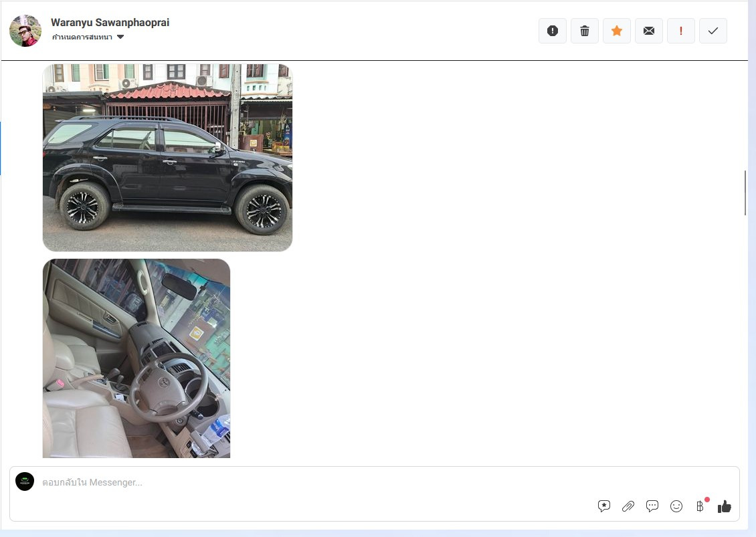Mark conversation done with checkmark
Image resolution: width=756 pixels, height=537 pixels.
pyautogui.click(x=713, y=31)
